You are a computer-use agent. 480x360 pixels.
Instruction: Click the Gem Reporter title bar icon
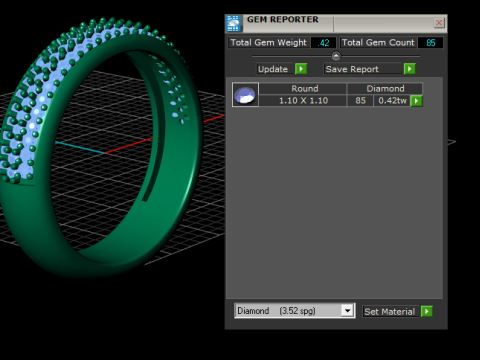pyautogui.click(x=233, y=23)
